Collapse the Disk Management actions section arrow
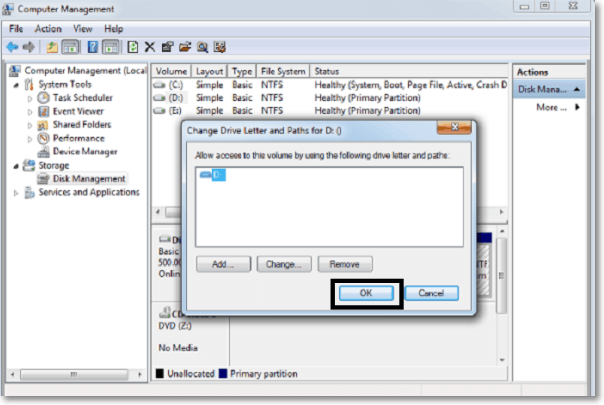604x405 pixels. tap(577, 89)
